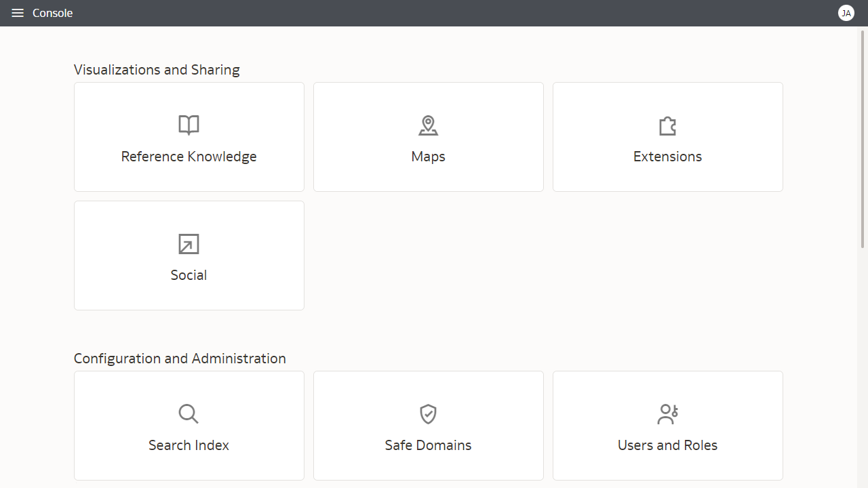Image resolution: width=868 pixels, height=488 pixels.
Task: Open the Reference Knowledge tile
Action: [189, 136]
